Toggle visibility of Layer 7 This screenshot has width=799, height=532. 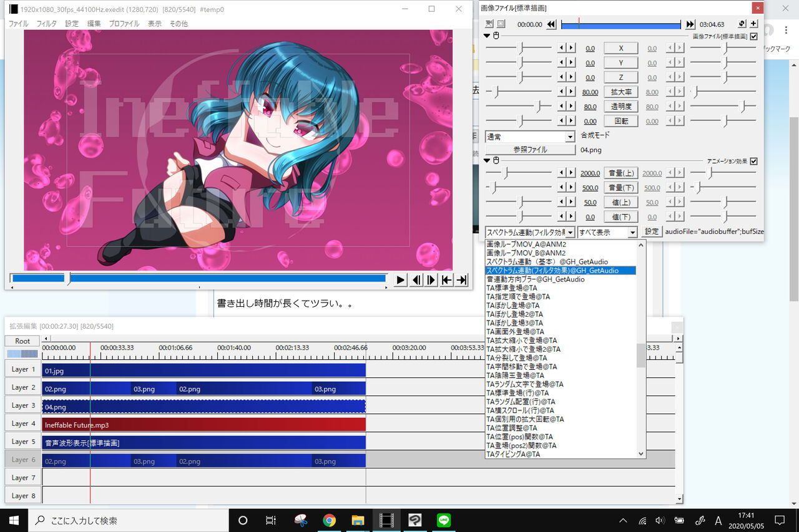[x=23, y=478]
